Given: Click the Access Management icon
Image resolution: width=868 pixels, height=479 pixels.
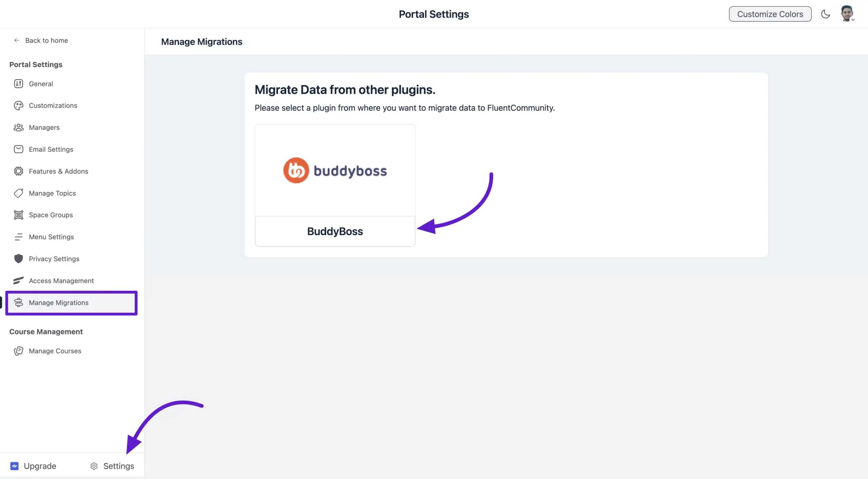Looking at the screenshot, I should tap(18, 280).
